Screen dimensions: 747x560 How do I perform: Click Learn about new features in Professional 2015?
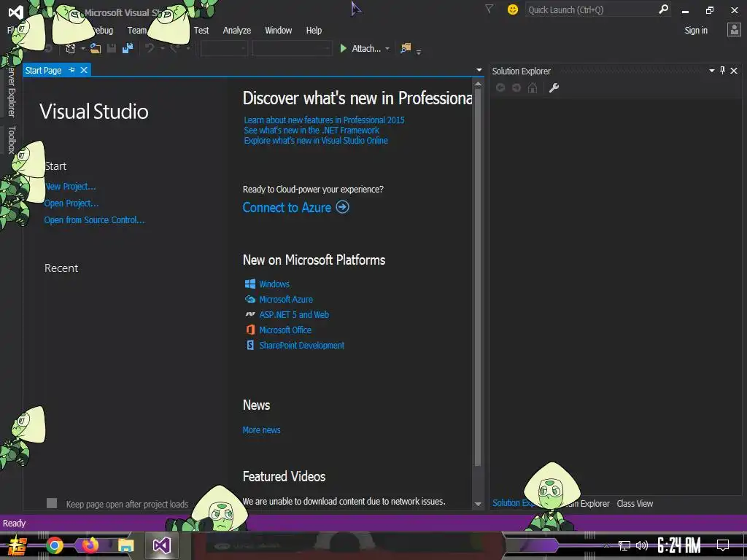pyautogui.click(x=324, y=120)
